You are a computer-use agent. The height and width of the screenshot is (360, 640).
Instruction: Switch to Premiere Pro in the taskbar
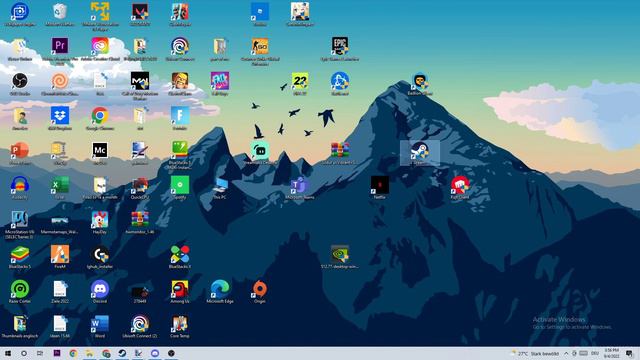pos(57,353)
